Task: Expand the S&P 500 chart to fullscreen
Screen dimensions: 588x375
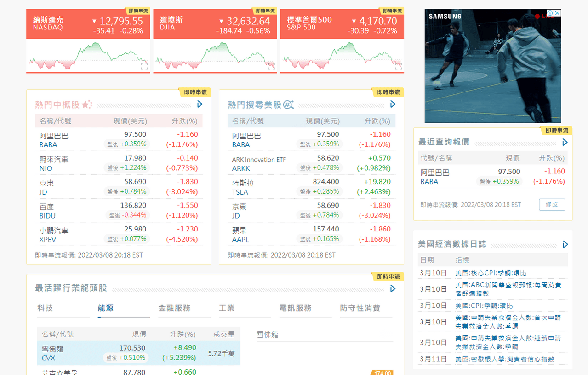Action: coord(398,66)
